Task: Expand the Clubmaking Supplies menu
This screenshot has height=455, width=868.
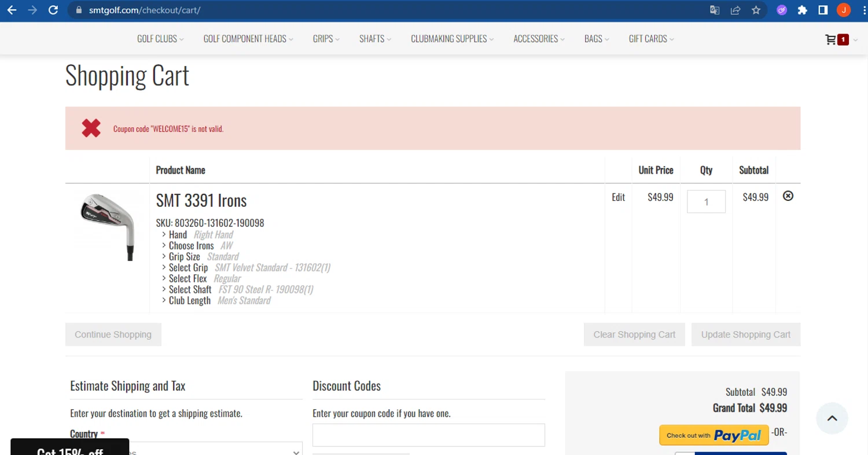Action: [453, 39]
